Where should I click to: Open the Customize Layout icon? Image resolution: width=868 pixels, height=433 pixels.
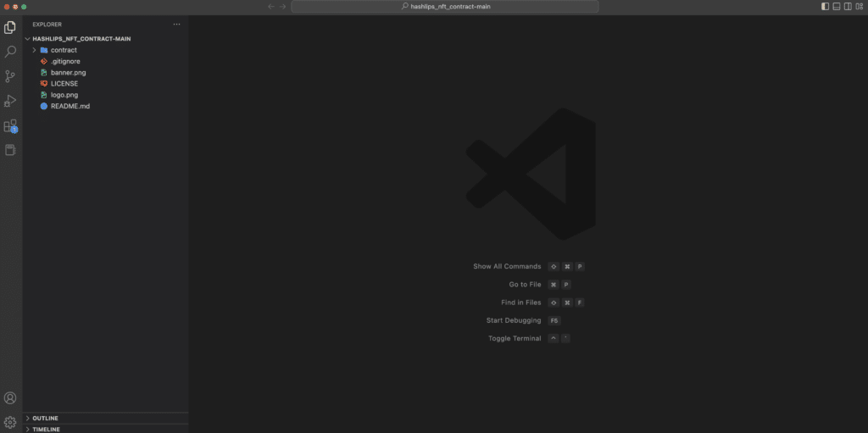pos(859,7)
